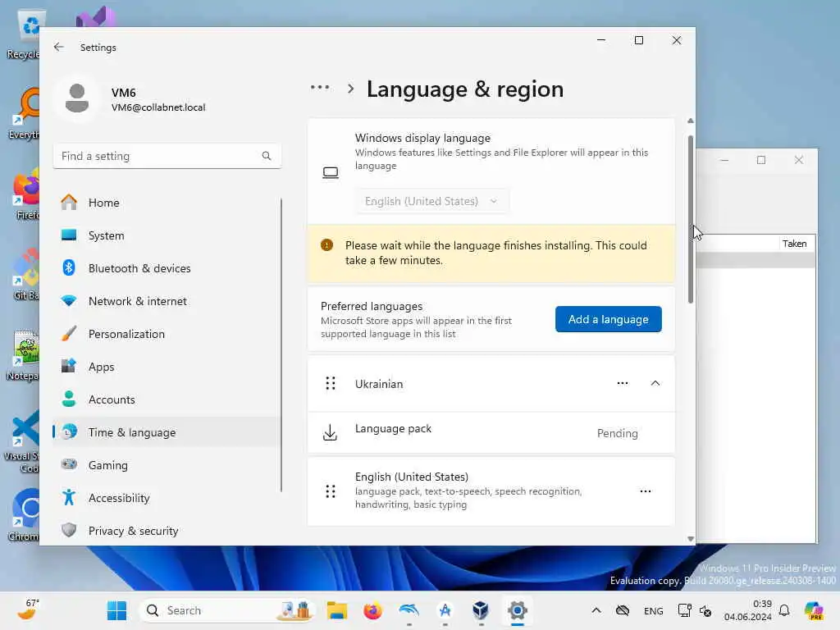Open Network & internet settings
Viewport: 840px width, 630px height.
coord(167,301)
